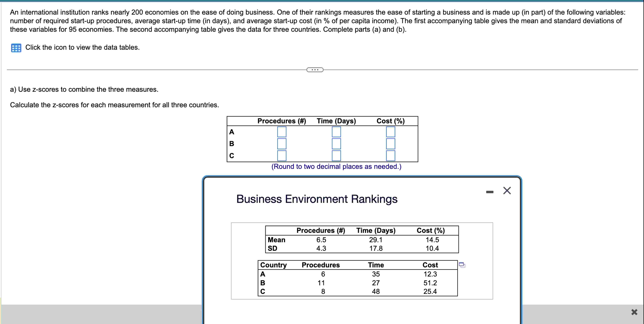Click the SD value 17.8 cell
The height and width of the screenshot is (324, 644).
coord(376,248)
